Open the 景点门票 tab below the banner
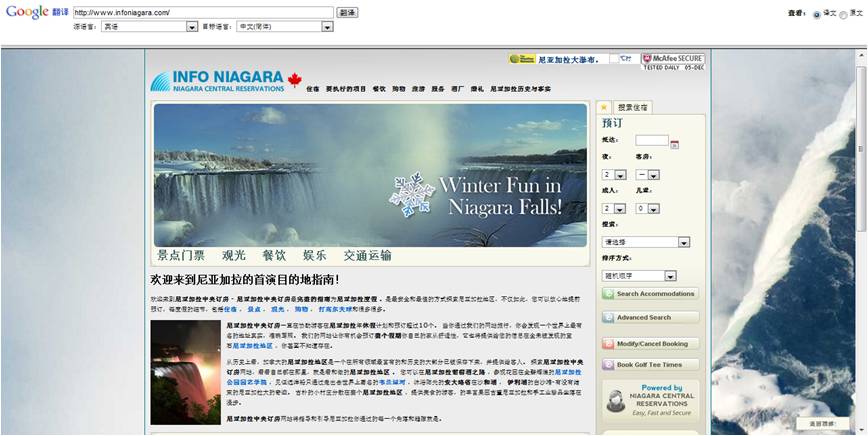 point(181,255)
